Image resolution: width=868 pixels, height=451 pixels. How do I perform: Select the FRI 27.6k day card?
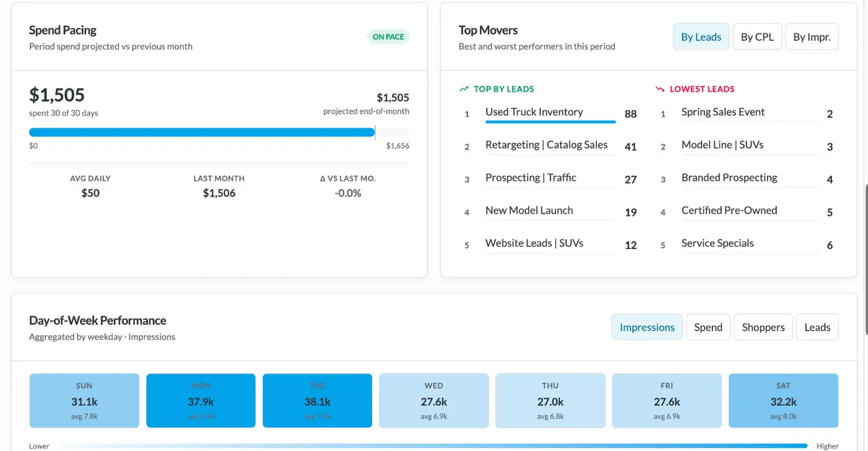pos(667,400)
